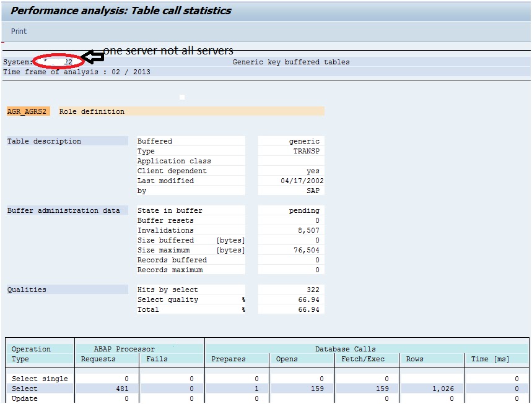Select the Update operation row
Viewport: 532px width, 404px height.
click(25, 398)
